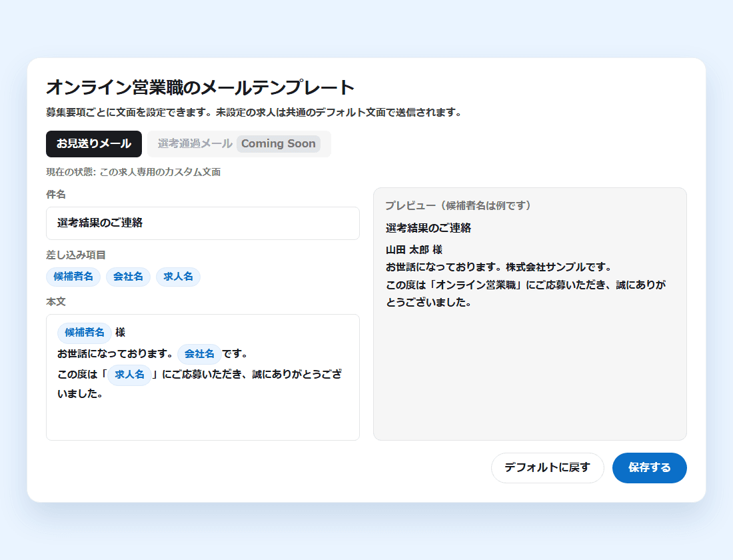Click the 本文 label
This screenshot has width=733, height=560.
[55, 302]
